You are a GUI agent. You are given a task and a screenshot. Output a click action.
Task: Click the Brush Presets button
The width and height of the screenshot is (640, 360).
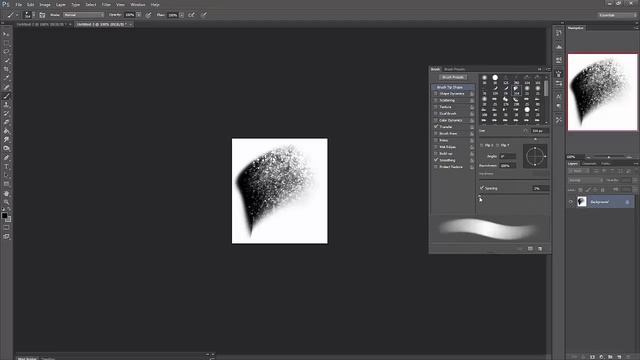(x=453, y=77)
